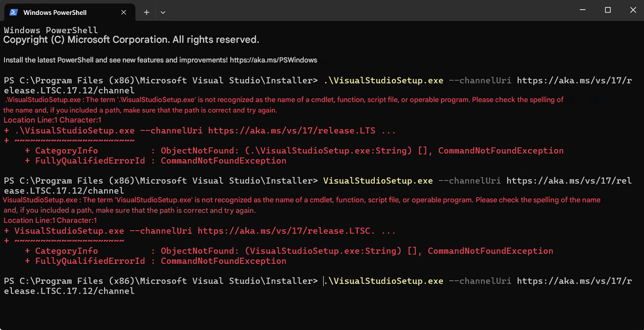Close the Windows PowerShell tab
The width and height of the screenshot is (644, 330).
click(123, 12)
